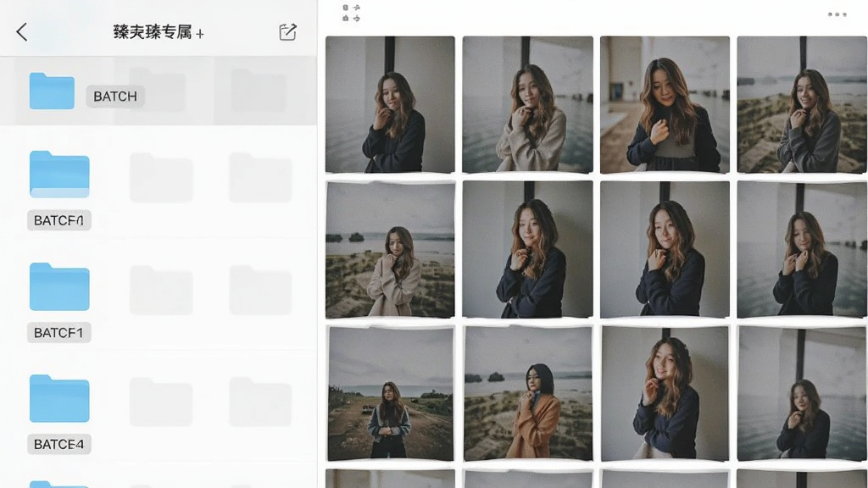The height and width of the screenshot is (488, 868).
Task: Click the BATCF0 folder name label
Action: pyautogui.click(x=58, y=220)
